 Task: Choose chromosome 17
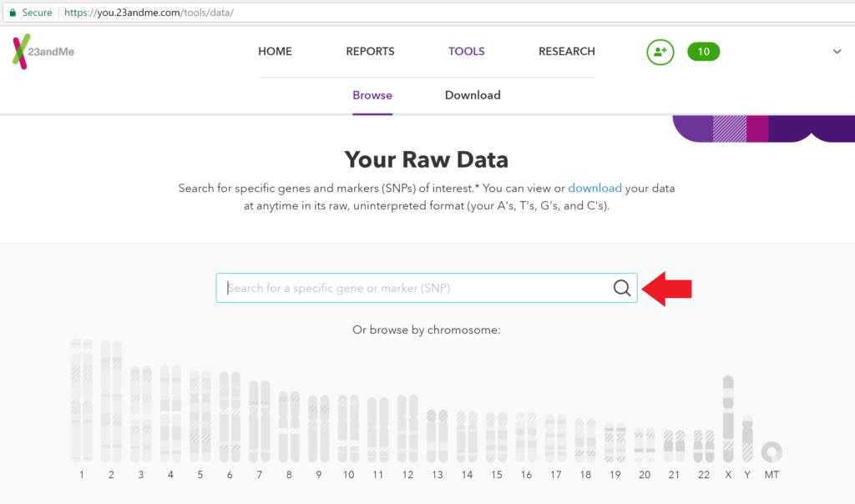(555, 439)
